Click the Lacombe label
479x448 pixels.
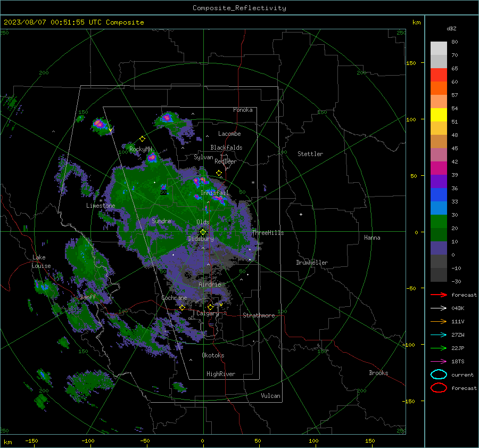[229, 134]
